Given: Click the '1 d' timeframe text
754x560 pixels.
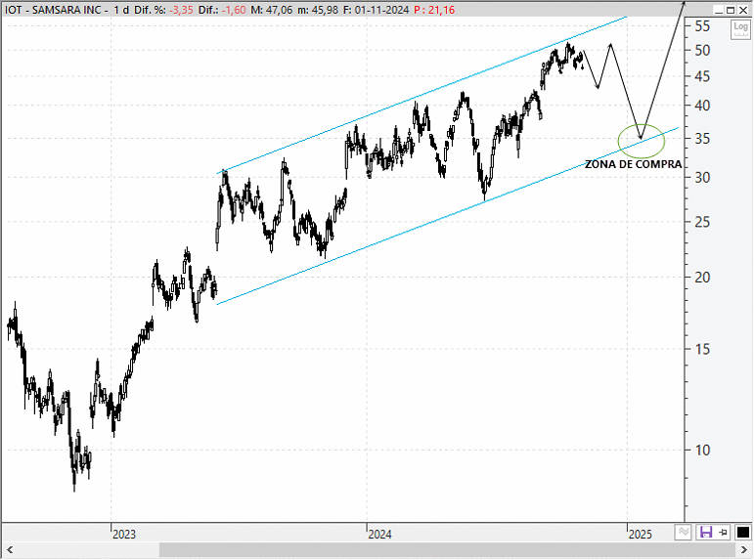Looking at the screenshot, I should point(121,10).
